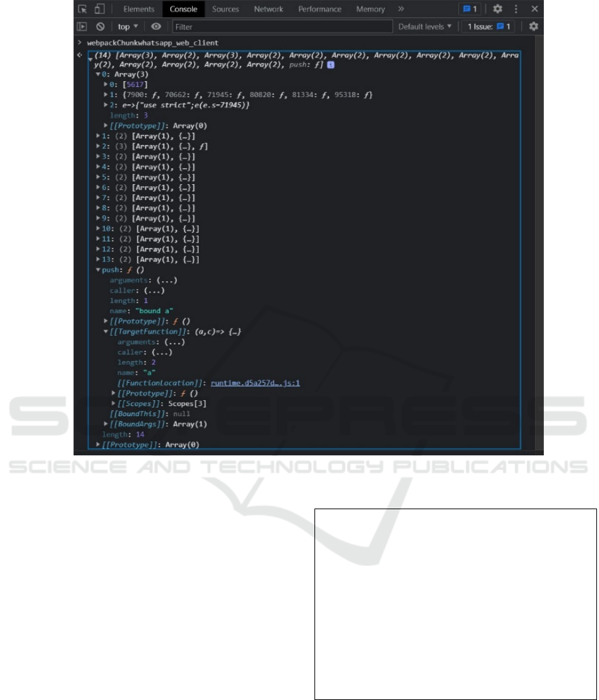Viewport: 599px width, 700px height.
Task: Activate the inspect element picker tool
Action: pyautogui.click(x=82, y=9)
